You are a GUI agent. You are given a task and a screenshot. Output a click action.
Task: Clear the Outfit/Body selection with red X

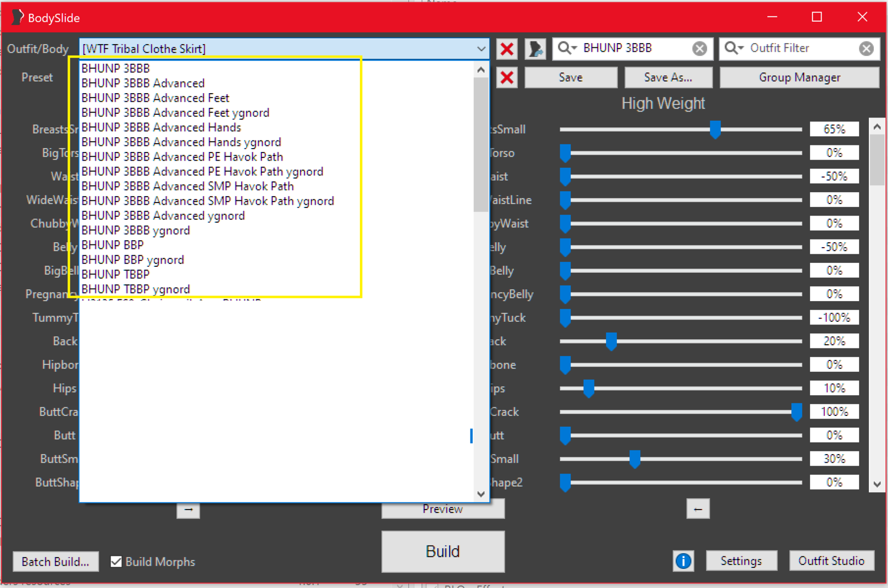pyautogui.click(x=507, y=49)
